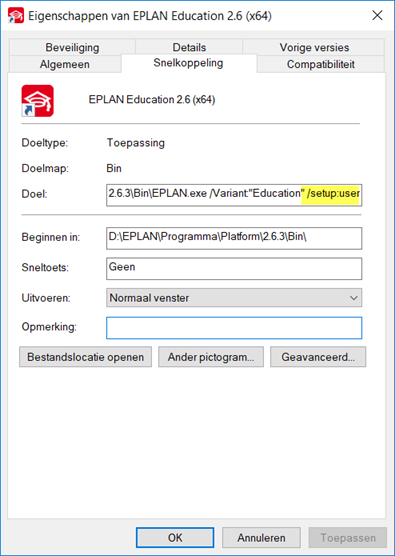Click the Annuleren button

261,538
